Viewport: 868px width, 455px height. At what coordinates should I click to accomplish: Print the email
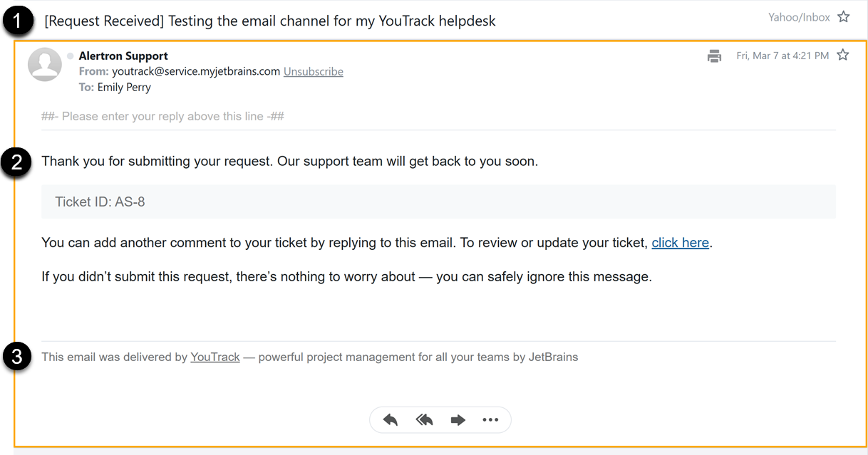714,56
